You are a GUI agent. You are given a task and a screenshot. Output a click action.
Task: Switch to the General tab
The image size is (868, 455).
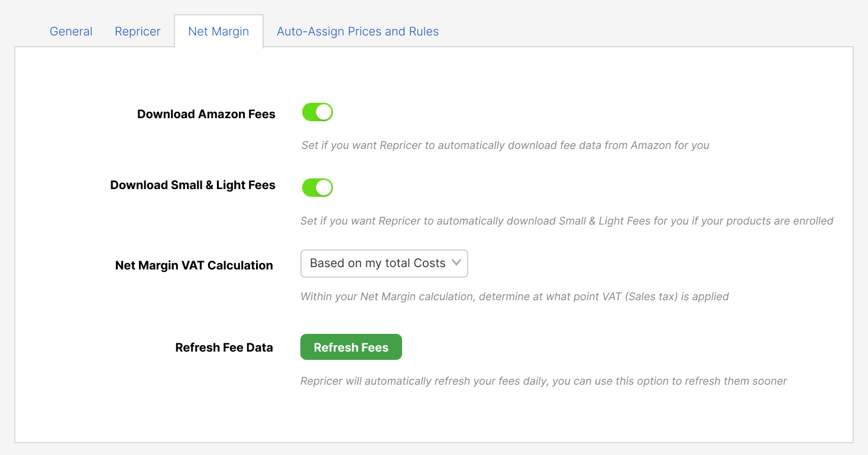[71, 31]
